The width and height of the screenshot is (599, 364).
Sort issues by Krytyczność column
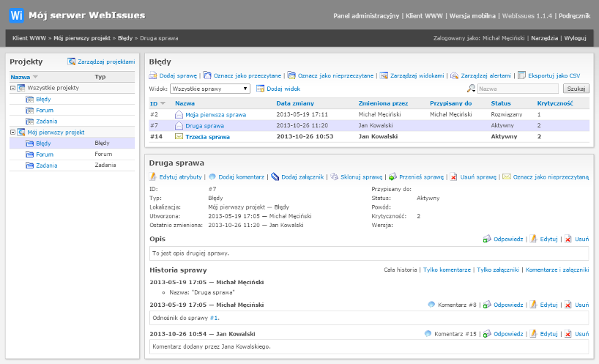(x=554, y=103)
